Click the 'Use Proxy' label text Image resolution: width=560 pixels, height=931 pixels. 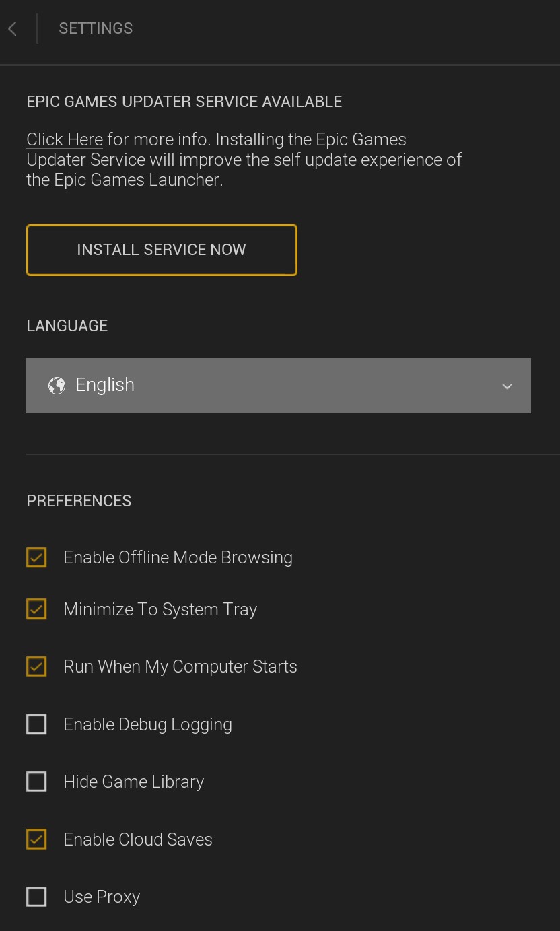[x=102, y=897]
